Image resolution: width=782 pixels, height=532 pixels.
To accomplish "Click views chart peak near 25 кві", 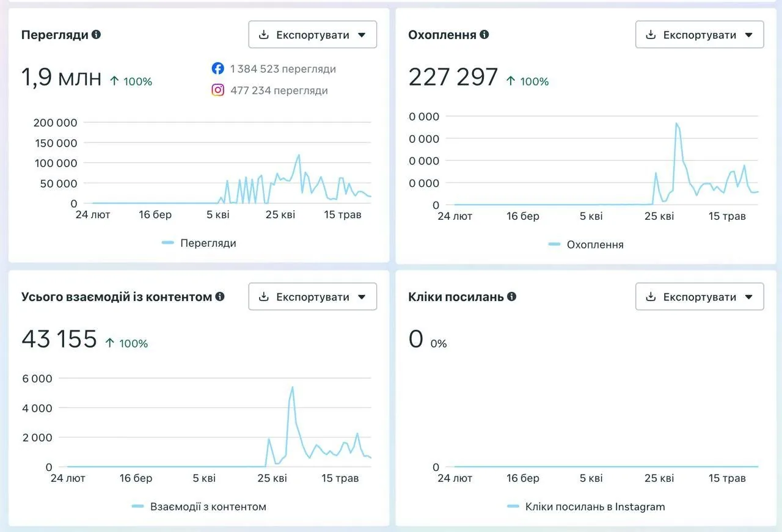I will coord(299,155).
